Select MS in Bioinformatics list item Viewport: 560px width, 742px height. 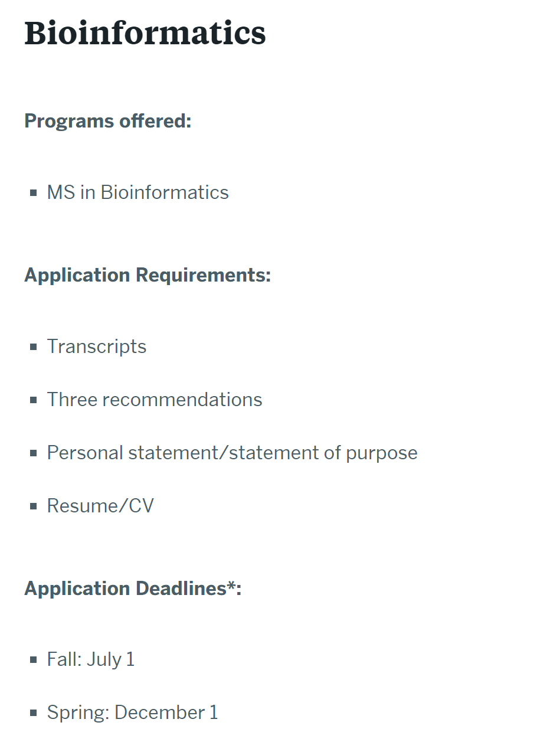138,192
